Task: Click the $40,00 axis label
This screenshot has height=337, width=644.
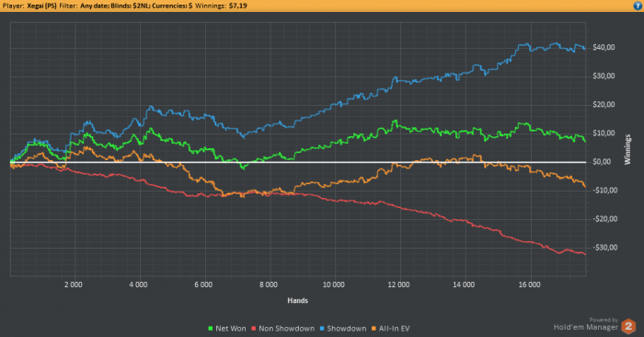Action: tap(604, 48)
